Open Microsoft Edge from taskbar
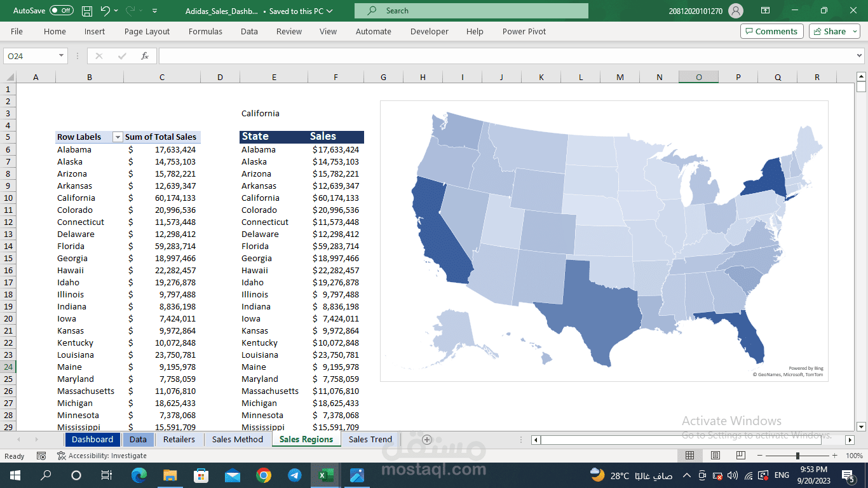The image size is (868, 488). pos(139,475)
